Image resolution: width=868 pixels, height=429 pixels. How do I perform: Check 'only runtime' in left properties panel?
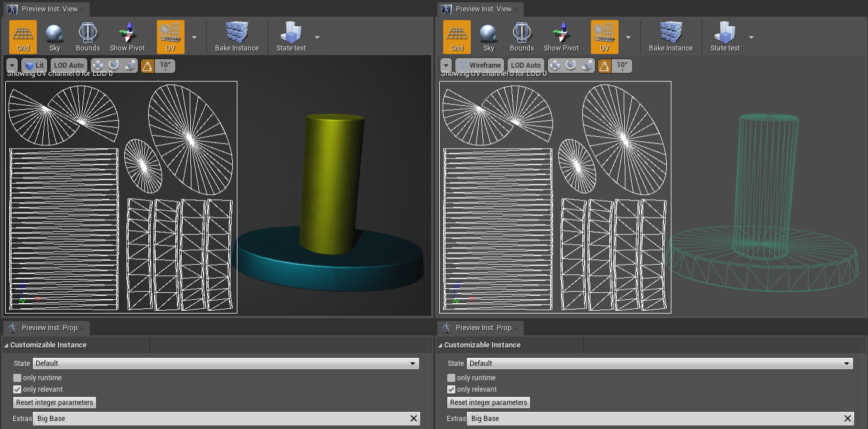17,378
